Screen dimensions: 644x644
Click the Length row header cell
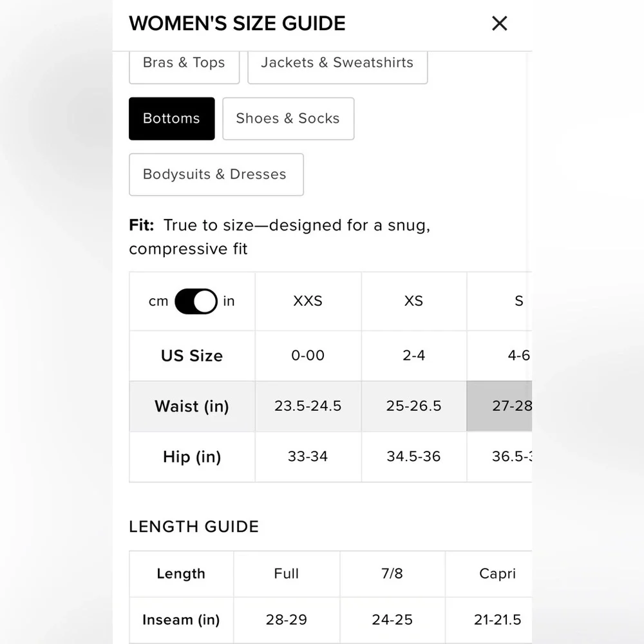181,574
